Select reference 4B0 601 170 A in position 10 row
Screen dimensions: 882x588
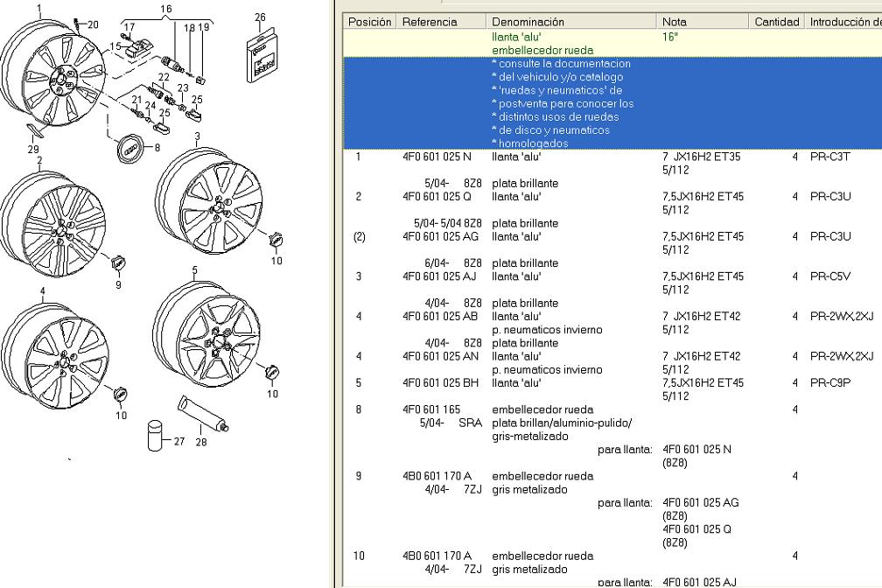coord(437,556)
